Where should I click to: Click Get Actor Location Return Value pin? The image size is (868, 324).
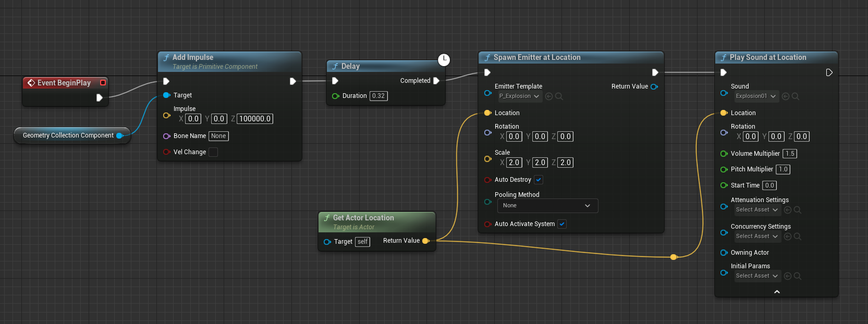click(x=426, y=241)
